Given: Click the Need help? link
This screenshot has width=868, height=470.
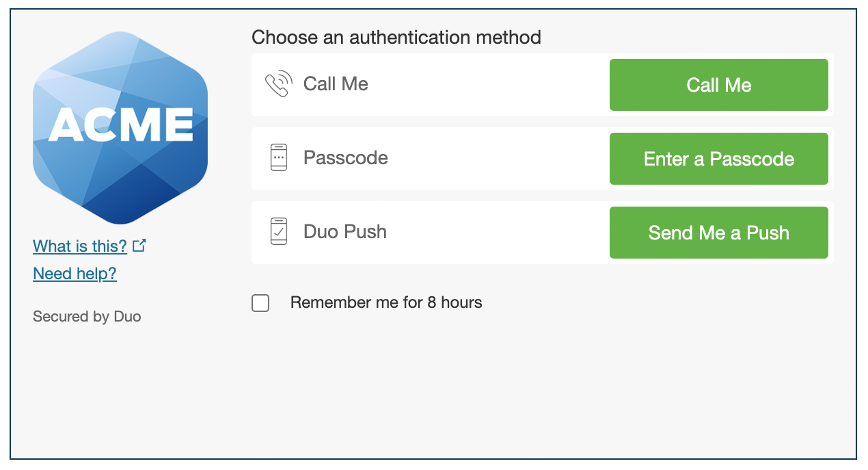Looking at the screenshot, I should [x=74, y=273].
